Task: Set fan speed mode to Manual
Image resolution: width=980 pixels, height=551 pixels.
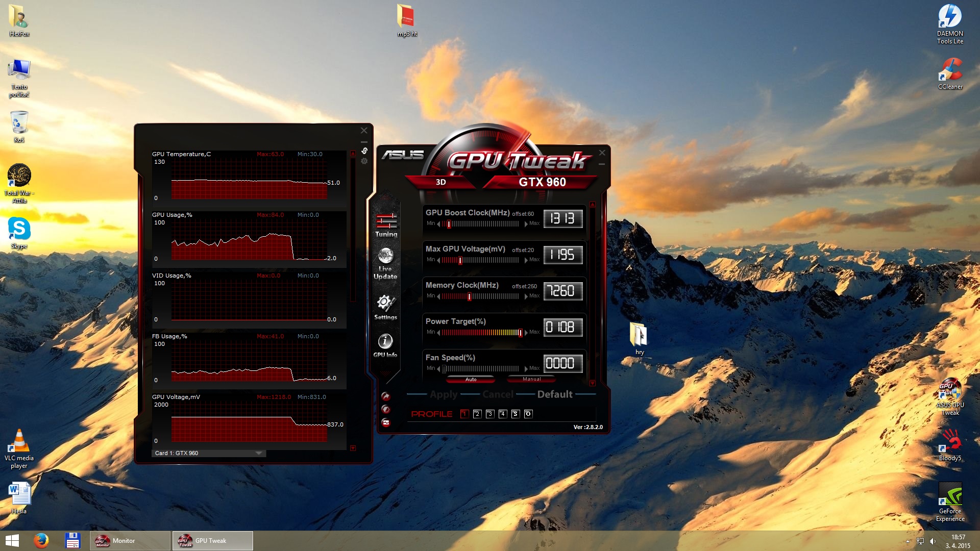Action: 531,379
